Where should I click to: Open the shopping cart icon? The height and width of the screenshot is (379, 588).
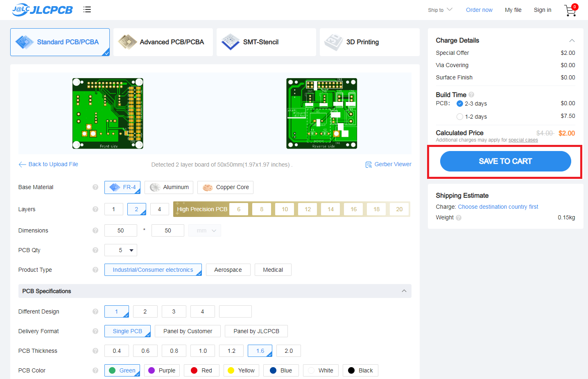pos(570,10)
